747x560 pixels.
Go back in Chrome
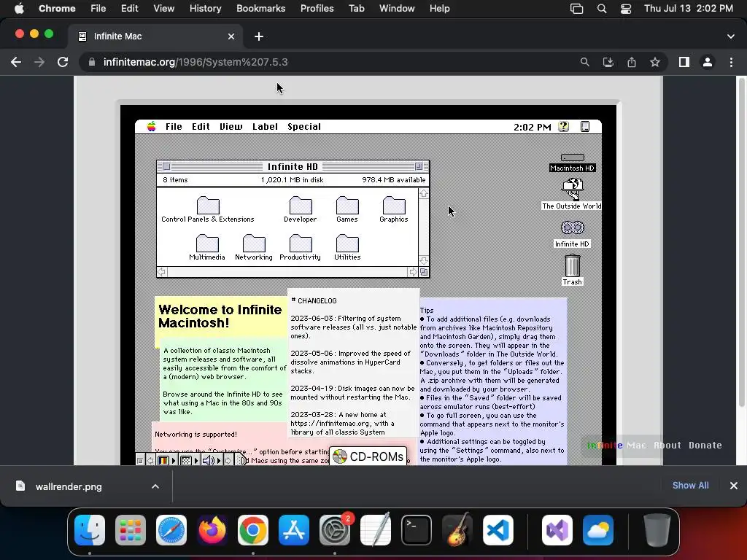(16, 62)
